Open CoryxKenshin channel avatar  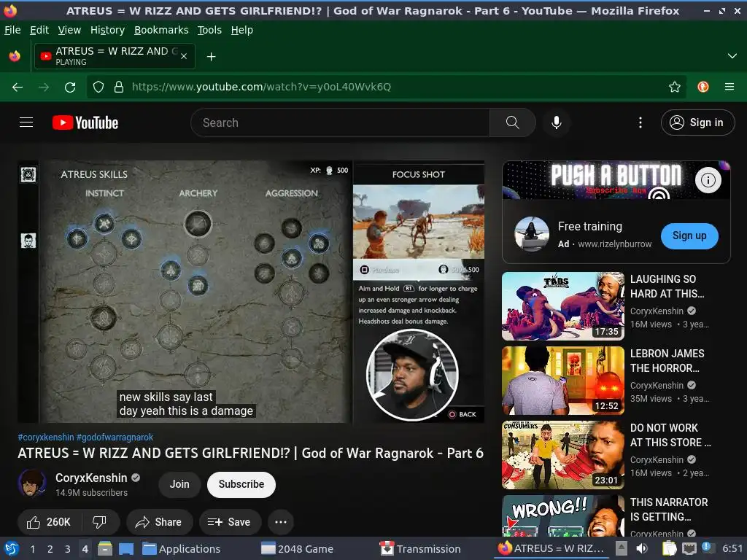[x=32, y=483]
